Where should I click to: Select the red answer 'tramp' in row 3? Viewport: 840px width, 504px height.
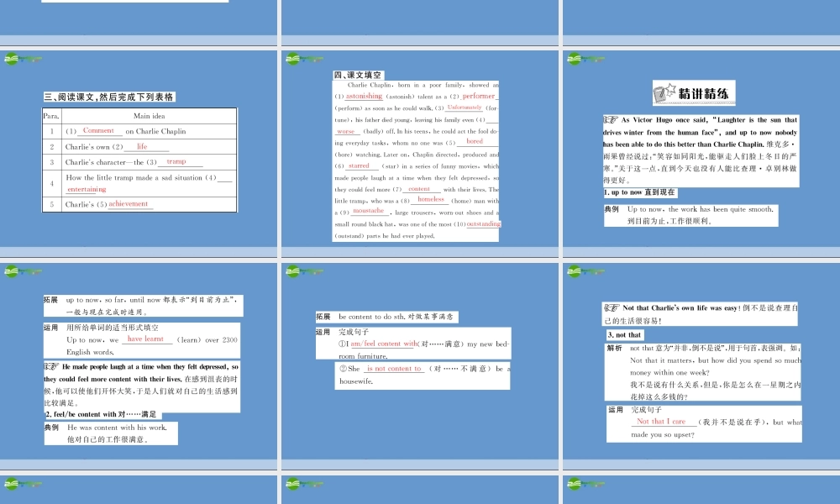(x=176, y=161)
